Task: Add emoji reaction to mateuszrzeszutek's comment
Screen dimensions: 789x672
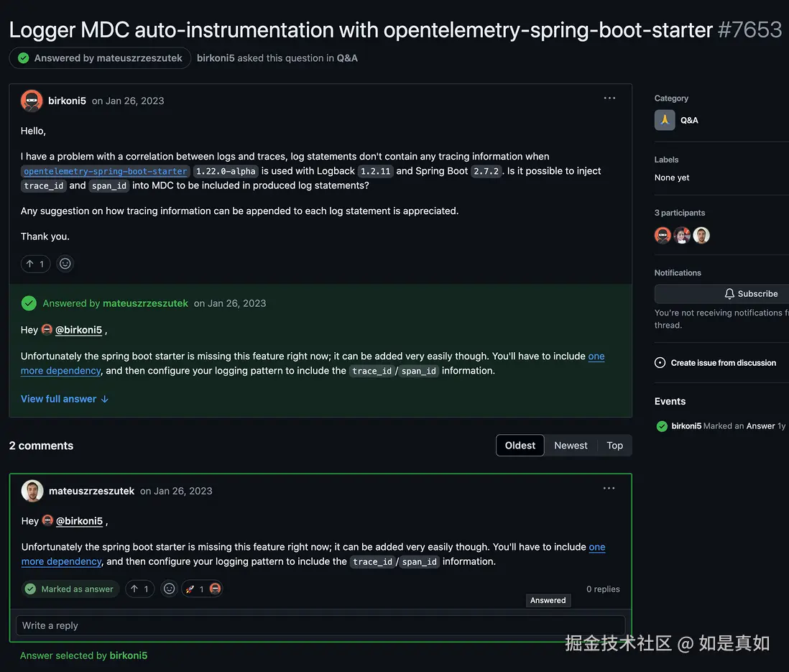Action: pyautogui.click(x=170, y=589)
